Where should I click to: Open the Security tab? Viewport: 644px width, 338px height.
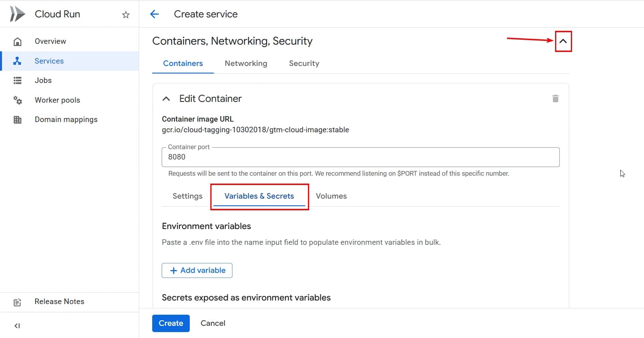tap(304, 64)
